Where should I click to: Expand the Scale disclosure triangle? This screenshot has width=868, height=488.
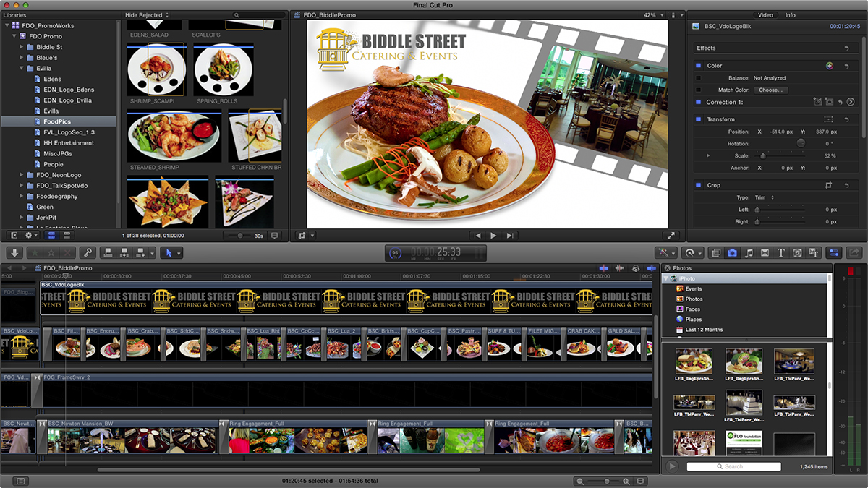(x=708, y=155)
